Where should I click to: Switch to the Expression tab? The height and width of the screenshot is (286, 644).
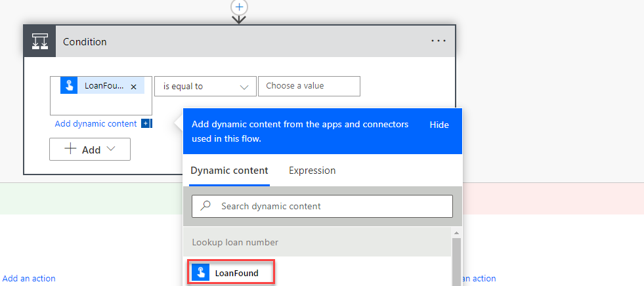pos(312,171)
